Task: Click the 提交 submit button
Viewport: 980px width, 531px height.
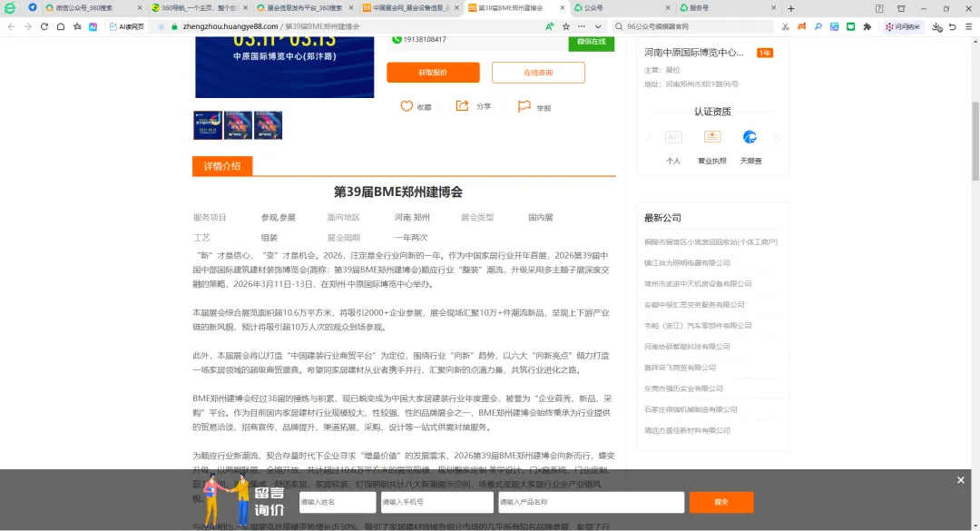Action: [721, 502]
